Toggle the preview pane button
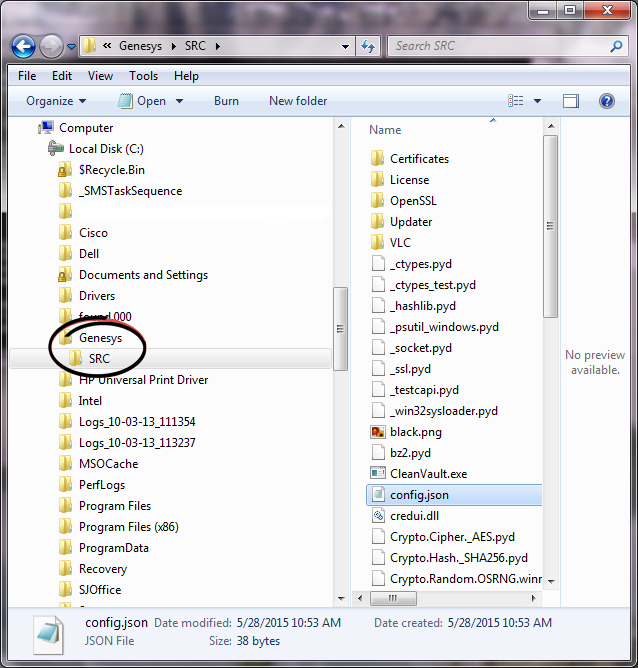This screenshot has width=638, height=668. [x=570, y=101]
